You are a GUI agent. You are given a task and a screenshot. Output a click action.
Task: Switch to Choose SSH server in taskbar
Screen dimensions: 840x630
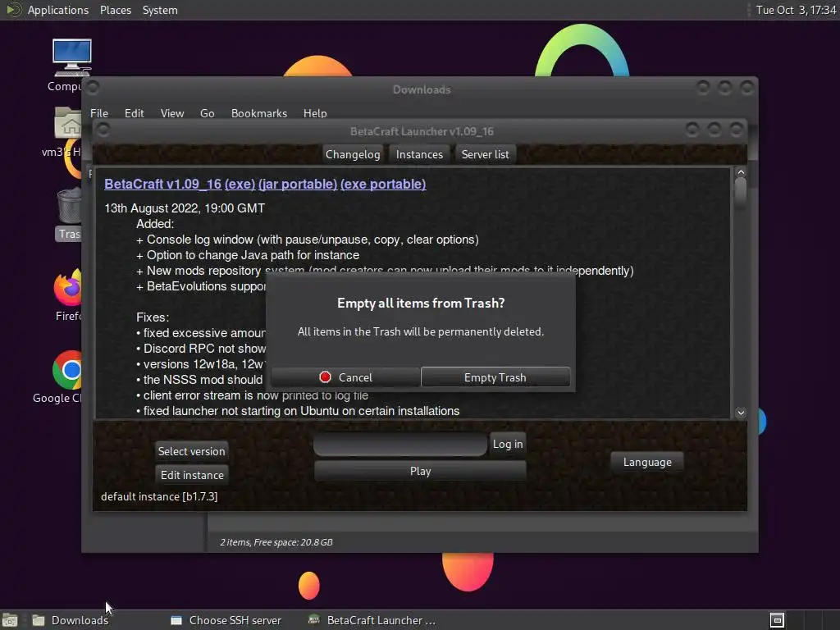(226, 620)
